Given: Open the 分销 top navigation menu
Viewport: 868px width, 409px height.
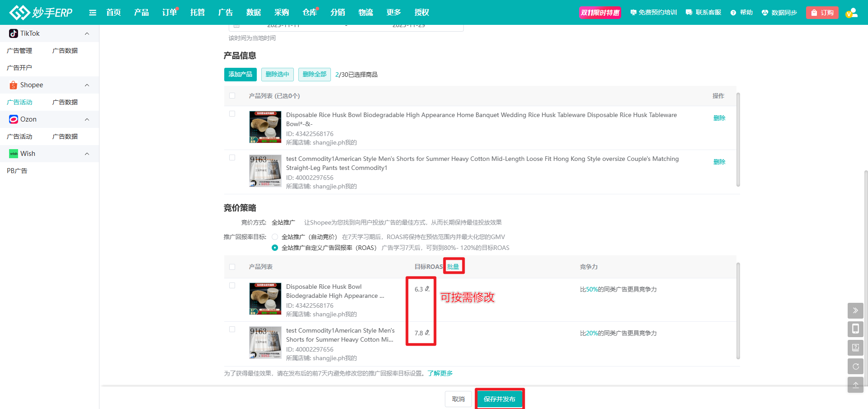Looking at the screenshot, I should (x=338, y=13).
